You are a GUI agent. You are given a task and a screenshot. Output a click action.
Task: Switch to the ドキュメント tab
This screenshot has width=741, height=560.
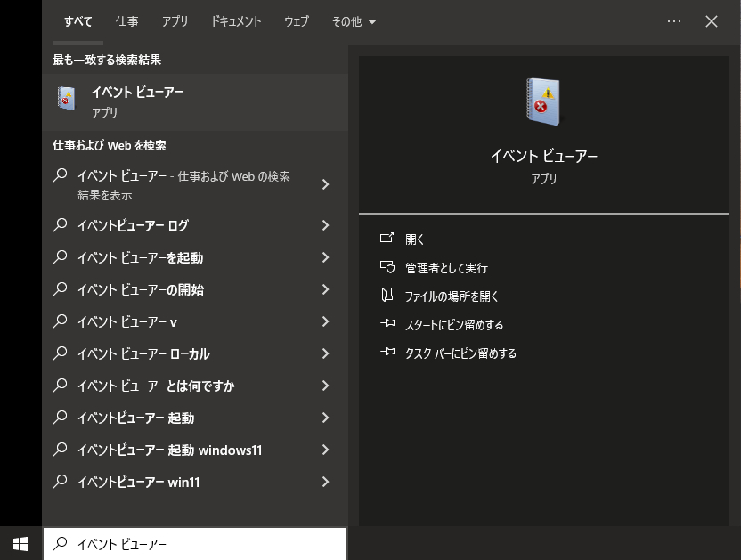(236, 21)
